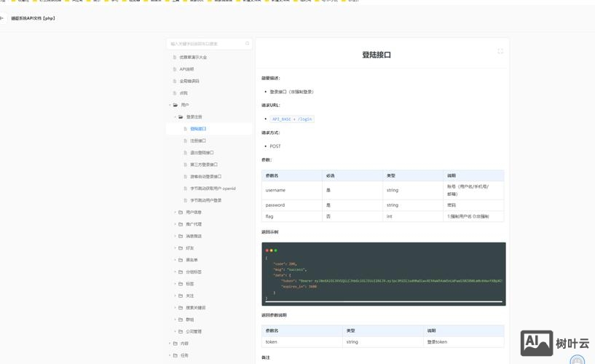Viewport: 595px width, 364px height.
Task: Expand the 任务 folder arrow
Action: (170, 355)
